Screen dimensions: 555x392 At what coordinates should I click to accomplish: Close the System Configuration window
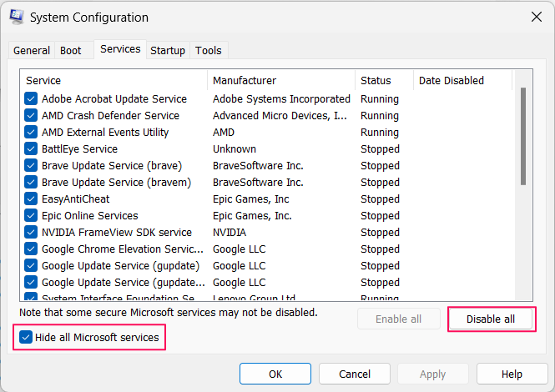[535, 17]
